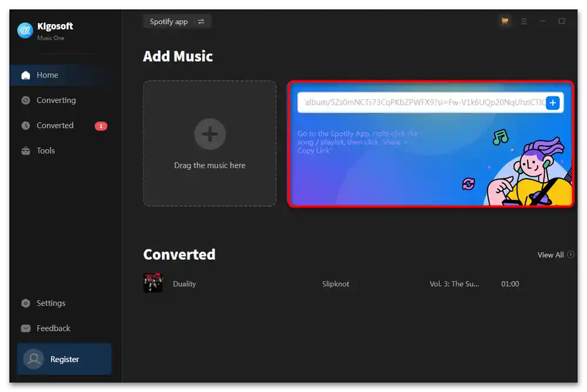Screen dimensions: 587x392
Task: Minimize the window
Action: (542, 21)
